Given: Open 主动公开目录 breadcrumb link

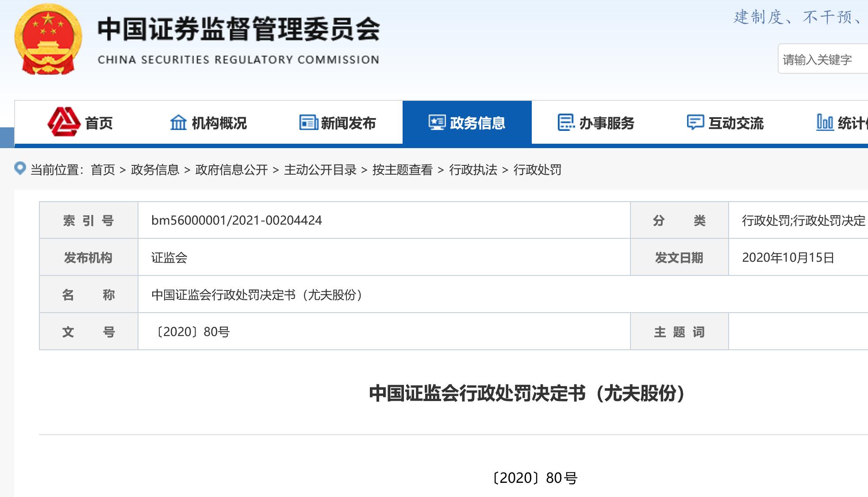Looking at the screenshot, I should point(320,170).
